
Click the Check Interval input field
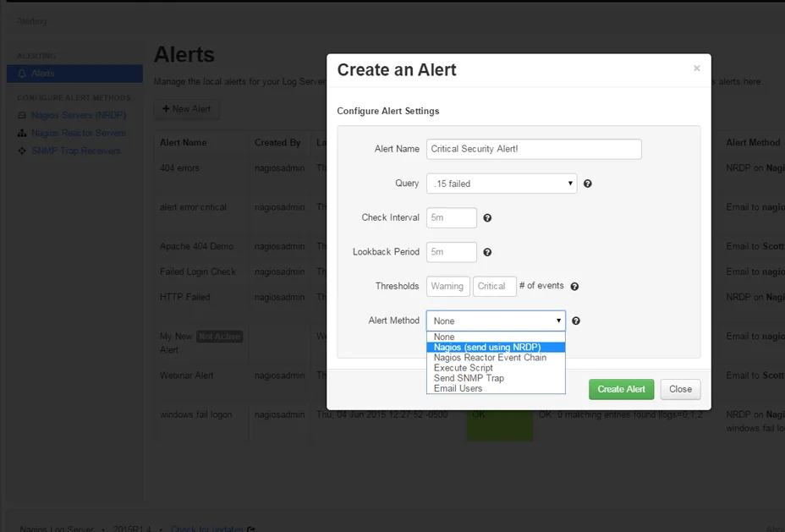[x=452, y=217]
